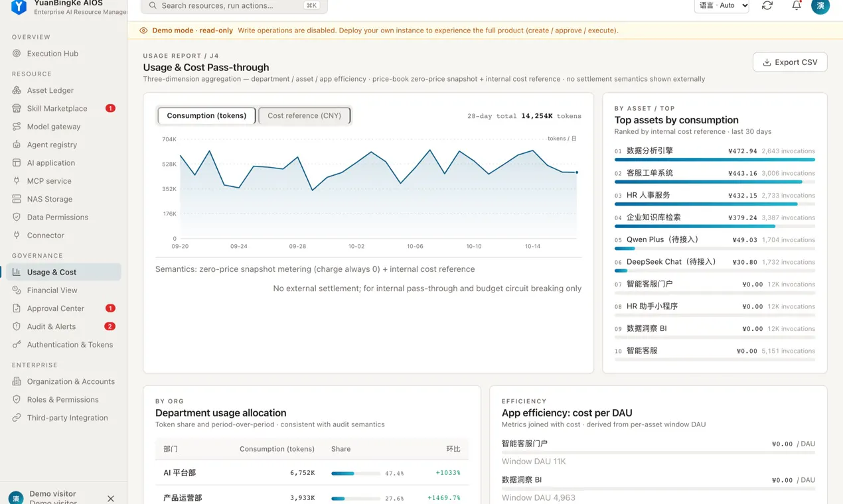Click the search magnifier icon
This screenshot has width=843, height=504.
153,5
